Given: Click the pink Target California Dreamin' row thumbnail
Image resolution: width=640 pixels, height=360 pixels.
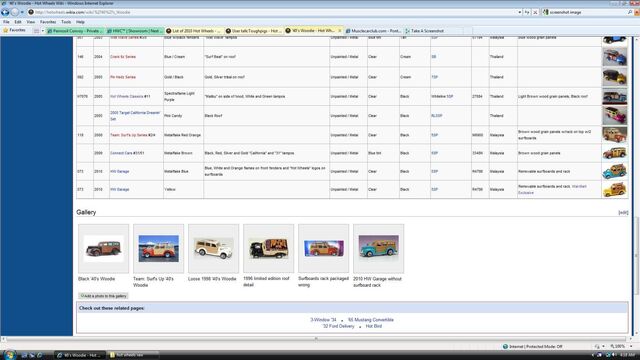Looking at the screenshot, I should [615, 116].
